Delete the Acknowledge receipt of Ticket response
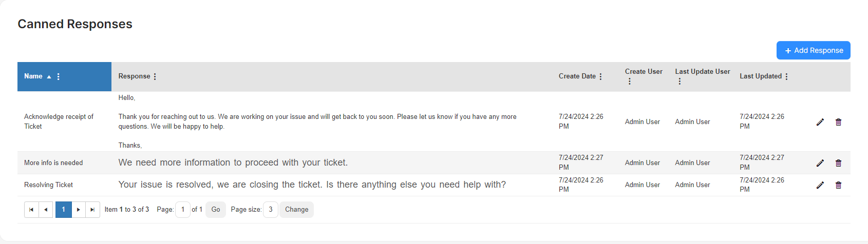The width and height of the screenshot is (868, 244). coord(838,122)
